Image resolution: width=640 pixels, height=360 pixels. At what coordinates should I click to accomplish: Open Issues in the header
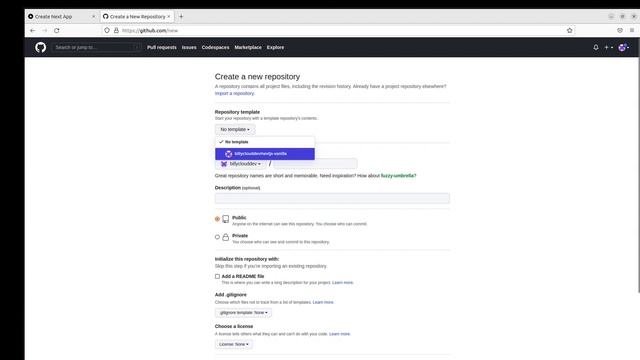coord(189,47)
